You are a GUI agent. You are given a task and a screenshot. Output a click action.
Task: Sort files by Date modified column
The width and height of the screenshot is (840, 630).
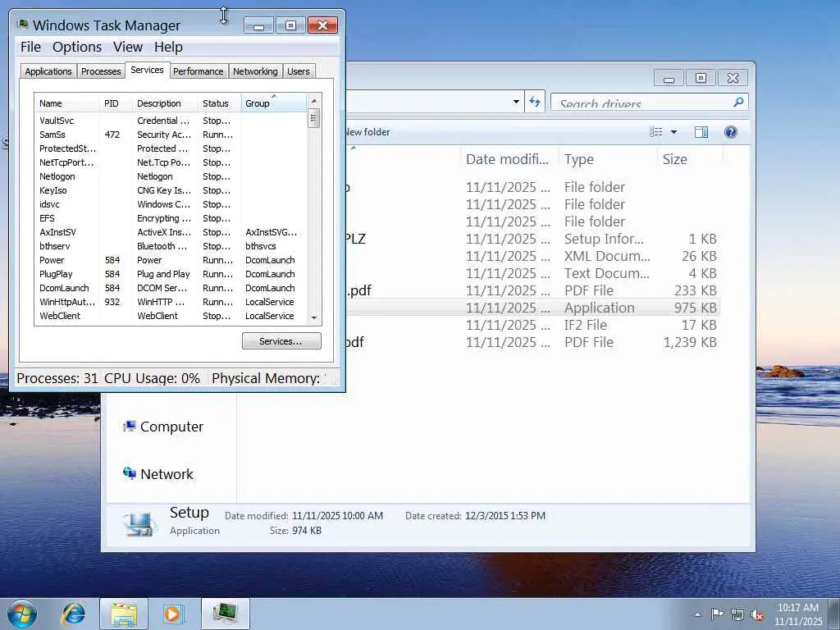(x=509, y=159)
